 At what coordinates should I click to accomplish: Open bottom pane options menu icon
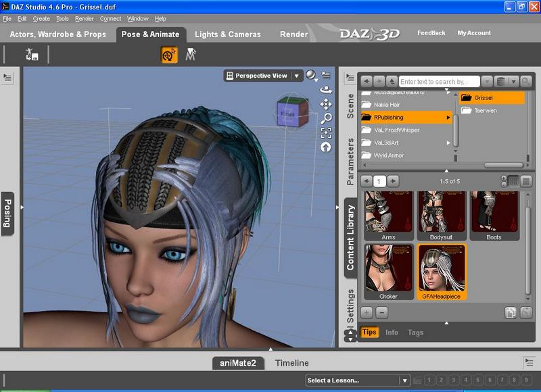pos(529,362)
